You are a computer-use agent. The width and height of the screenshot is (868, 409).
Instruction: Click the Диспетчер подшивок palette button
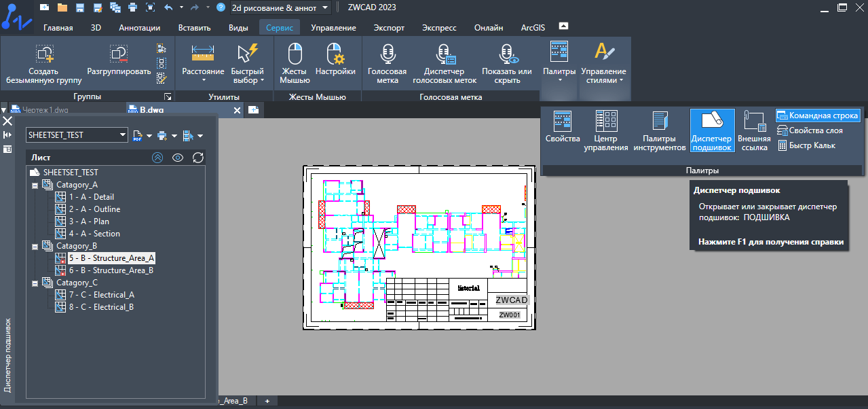click(x=712, y=130)
